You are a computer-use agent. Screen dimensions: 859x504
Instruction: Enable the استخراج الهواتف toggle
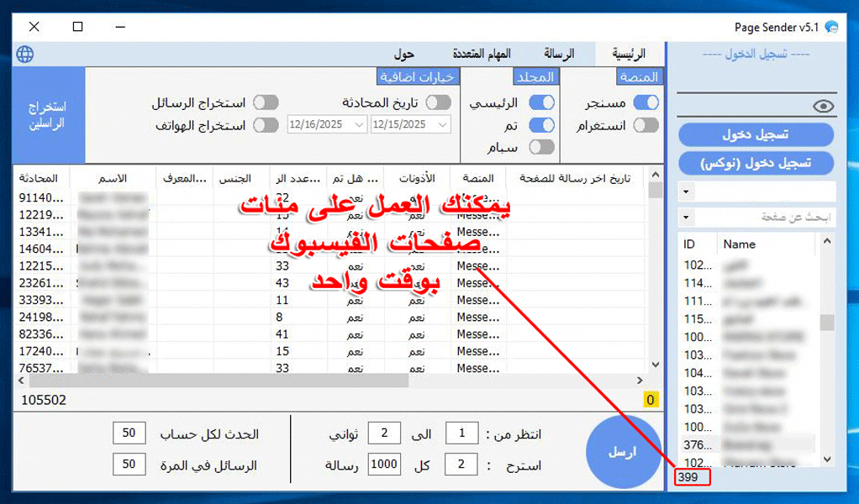point(268,123)
